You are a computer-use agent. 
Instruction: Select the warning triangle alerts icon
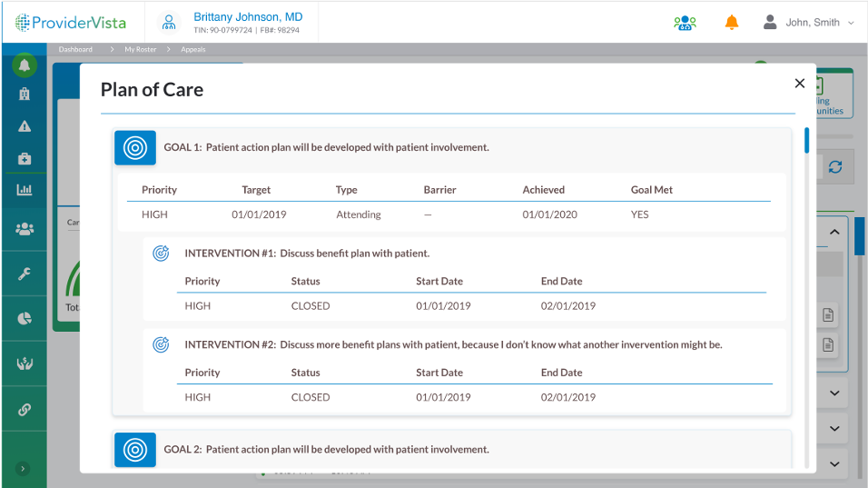pyautogui.click(x=24, y=126)
